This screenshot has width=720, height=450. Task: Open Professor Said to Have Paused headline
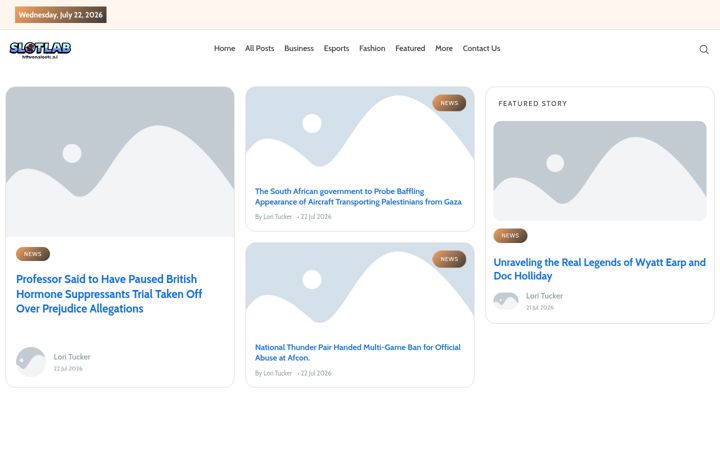coord(109,294)
